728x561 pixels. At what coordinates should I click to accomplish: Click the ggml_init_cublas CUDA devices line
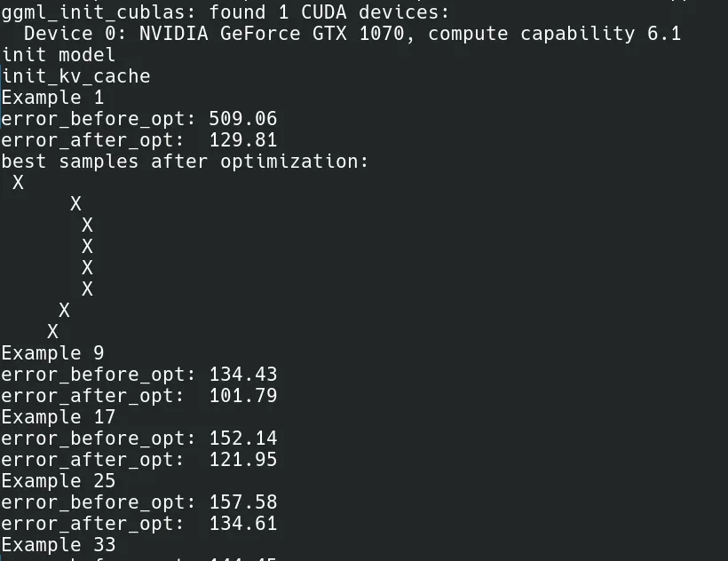[226, 12]
